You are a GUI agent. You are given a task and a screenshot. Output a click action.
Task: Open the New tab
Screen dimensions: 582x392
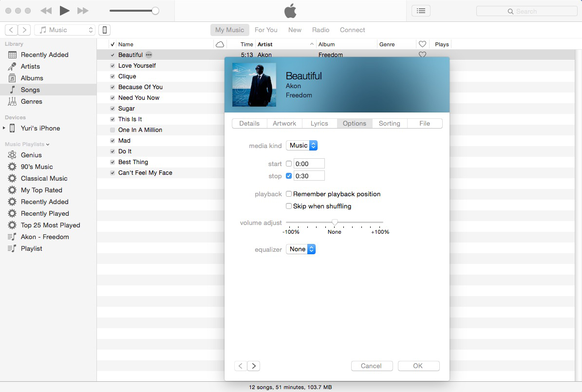[x=295, y=30]
